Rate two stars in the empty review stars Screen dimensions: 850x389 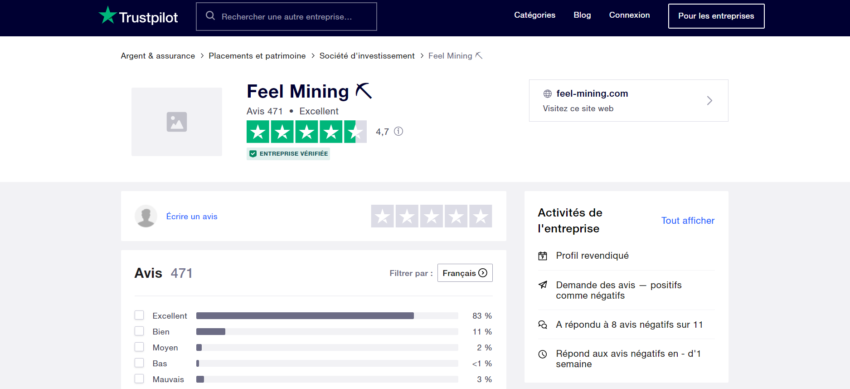(407, 216)
